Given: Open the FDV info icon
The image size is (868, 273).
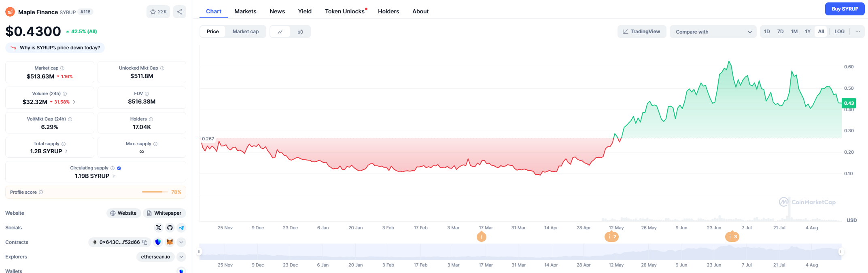Looking at the screenshot, I should tap(147, 94).
